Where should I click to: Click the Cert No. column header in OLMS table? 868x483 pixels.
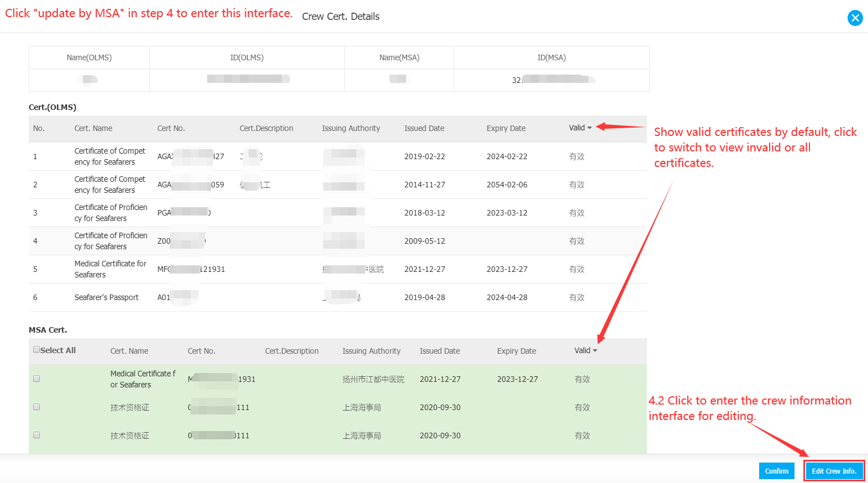pos(171,128)
